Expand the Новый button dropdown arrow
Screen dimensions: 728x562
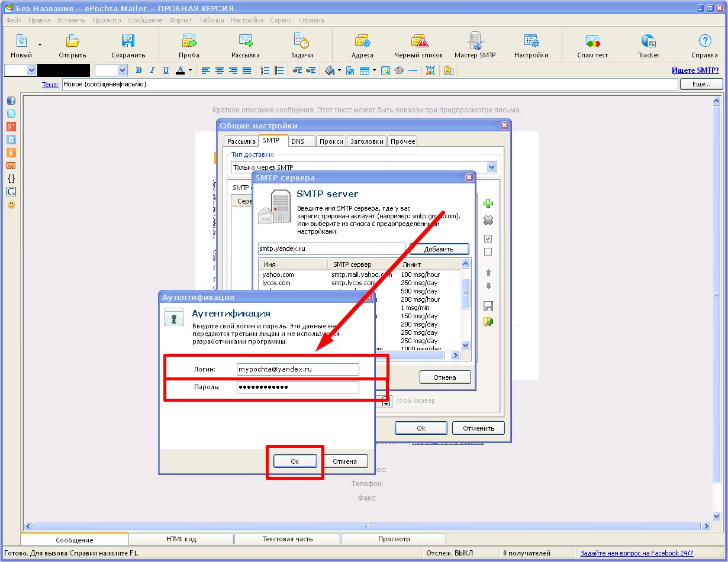40,44
